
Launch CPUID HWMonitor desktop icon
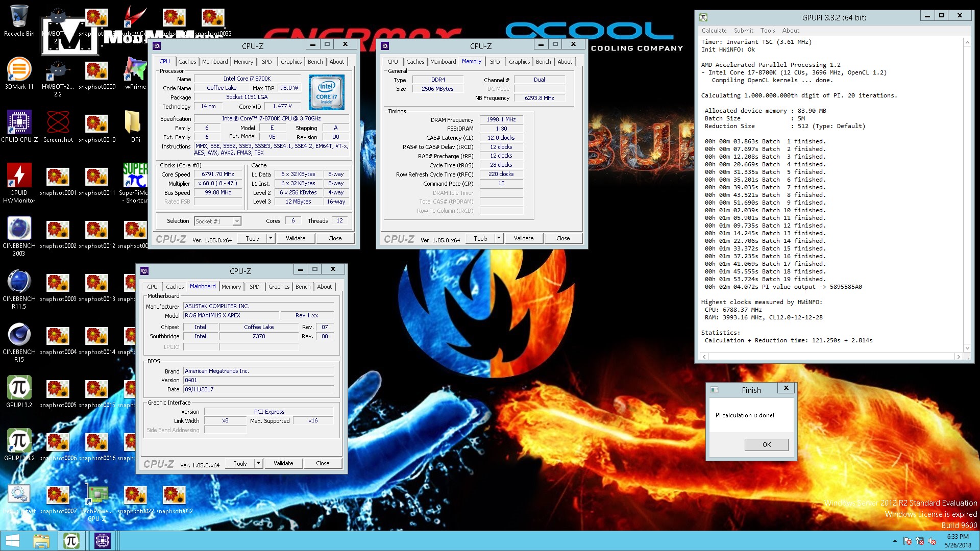point(19,183)
